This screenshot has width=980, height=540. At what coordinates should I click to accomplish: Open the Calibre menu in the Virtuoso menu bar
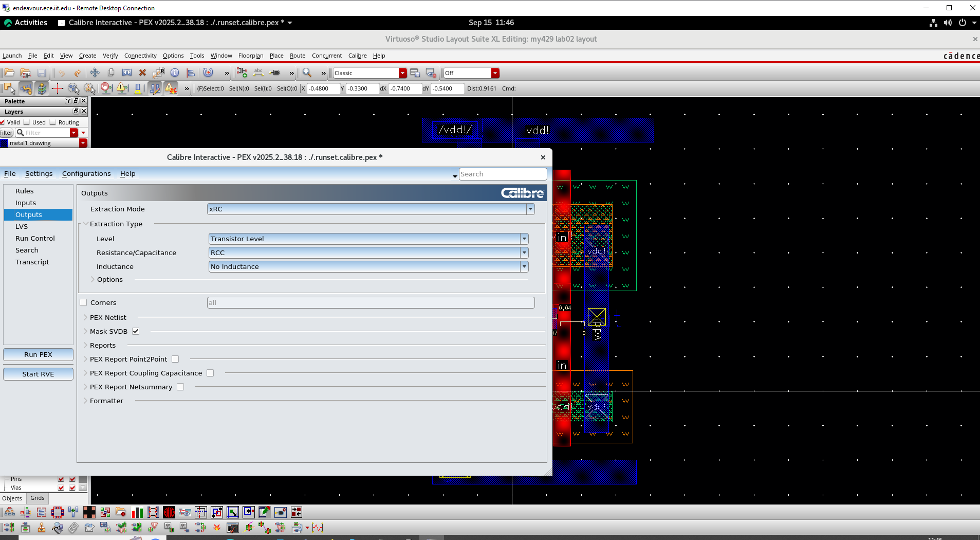click(357, 56)
